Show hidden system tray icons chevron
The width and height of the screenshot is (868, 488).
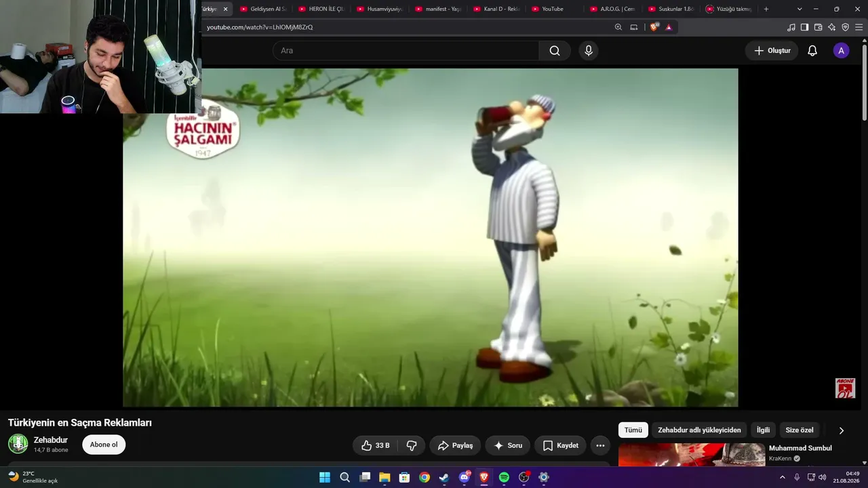tap(782, 477)
